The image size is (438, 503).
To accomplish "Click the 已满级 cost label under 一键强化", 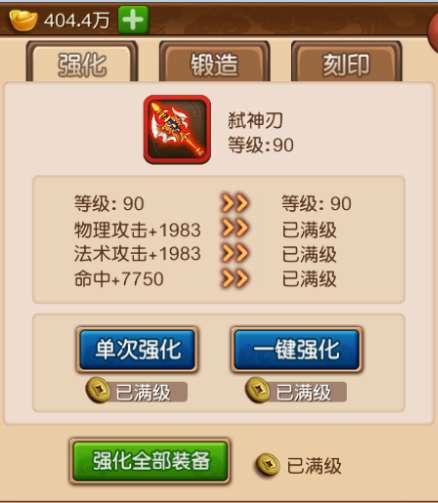I will coord(303,392).
